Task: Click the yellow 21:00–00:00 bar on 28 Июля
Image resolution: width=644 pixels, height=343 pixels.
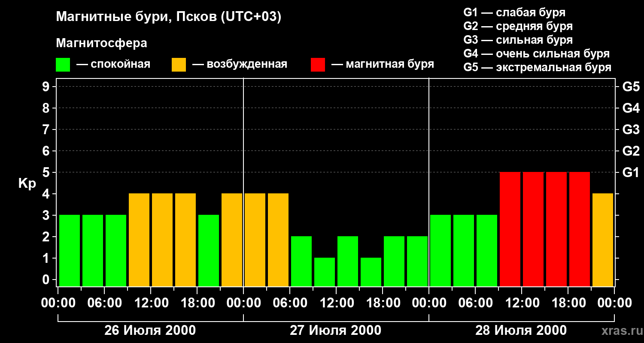Action: (x=603, y=240)
